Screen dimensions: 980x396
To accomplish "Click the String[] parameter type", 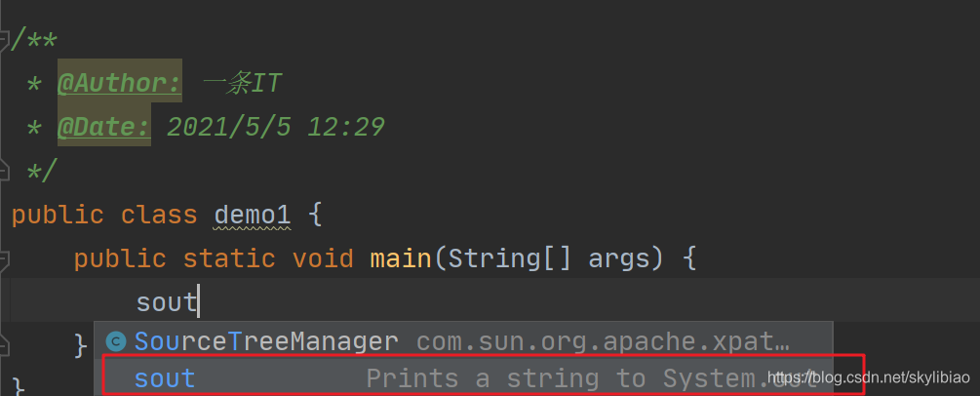I will (509, 259).
